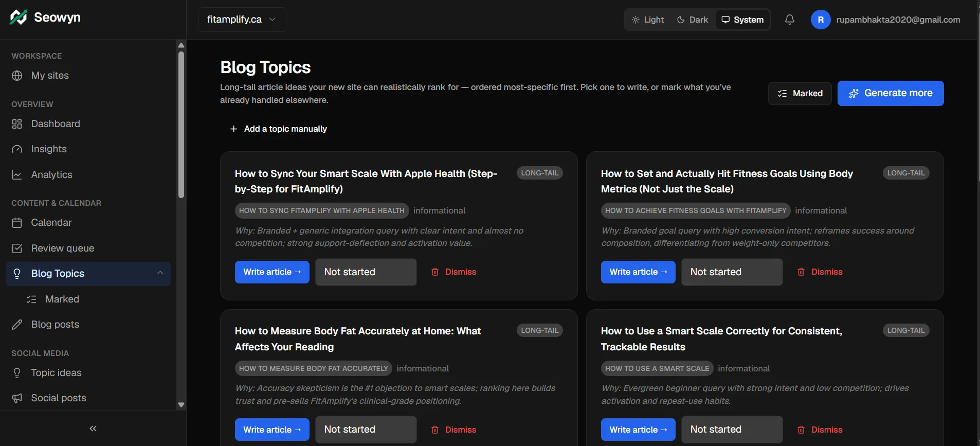Click the Marked button near Generate more
This screenshot has width=980, height=446.
click(800, 94)
